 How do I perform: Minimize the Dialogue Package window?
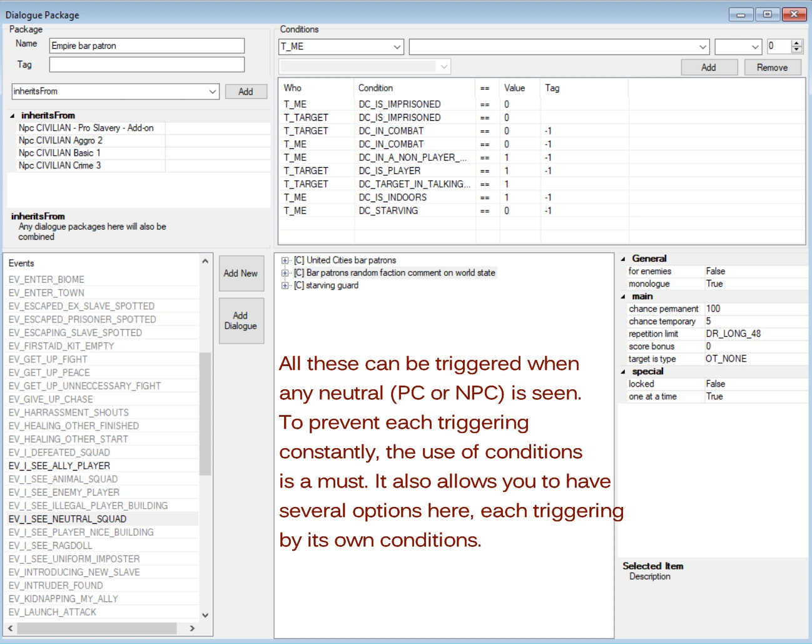[x=741, y=14]
